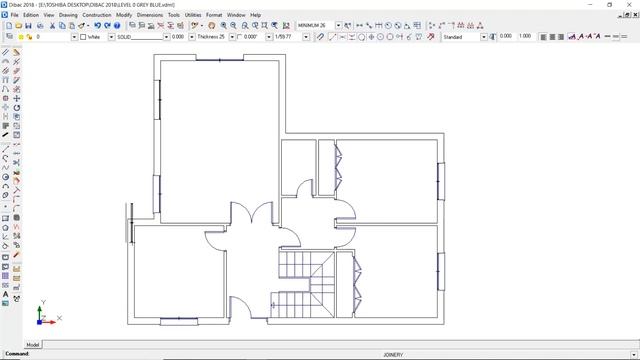The image size is (640, 360).
Task: Align text left in text toolbar
Action: click(x=543, y=37)
